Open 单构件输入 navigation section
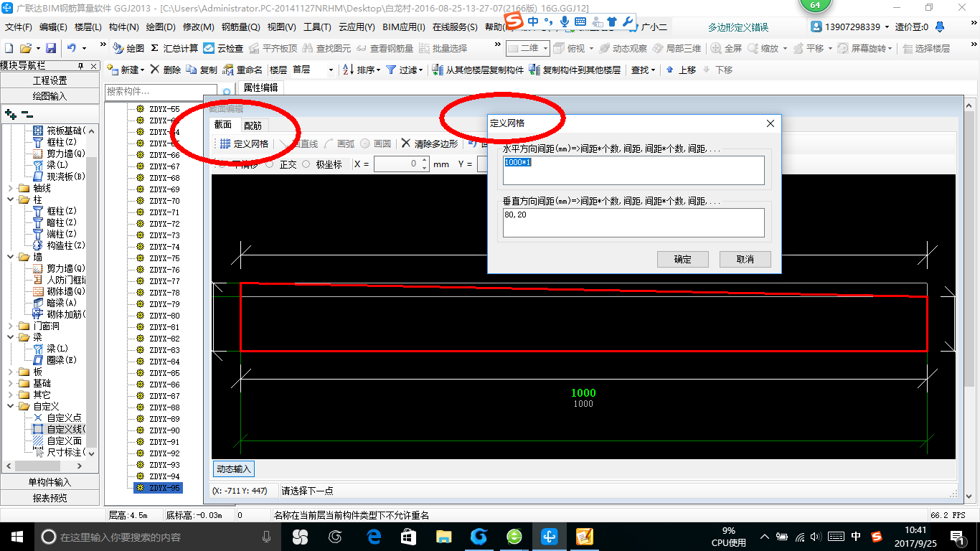 point(50,482)
